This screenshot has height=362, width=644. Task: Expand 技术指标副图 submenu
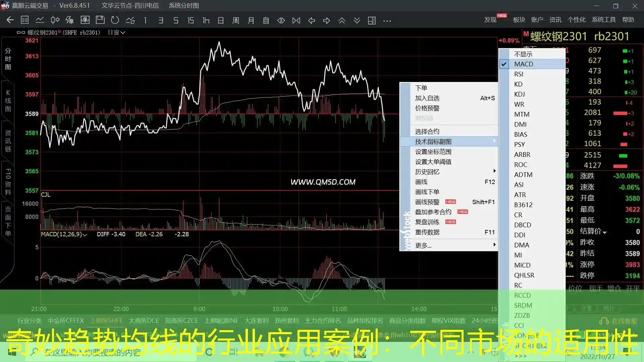[x=449, y=141]
